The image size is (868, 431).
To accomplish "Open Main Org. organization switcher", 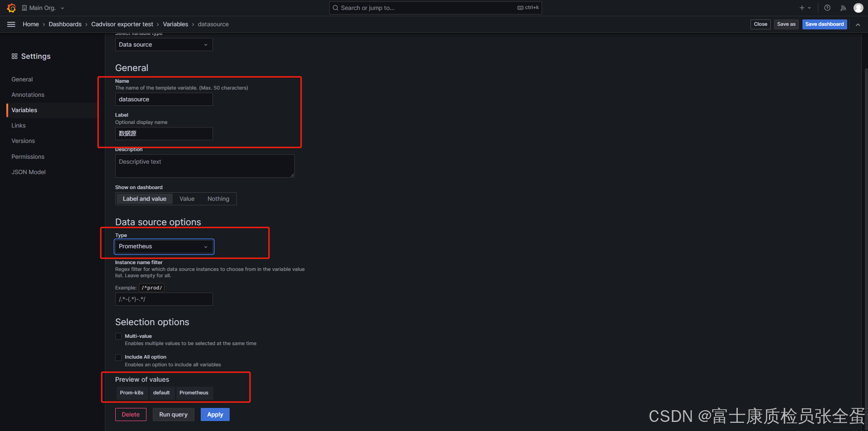I will [x=43, y=8].
